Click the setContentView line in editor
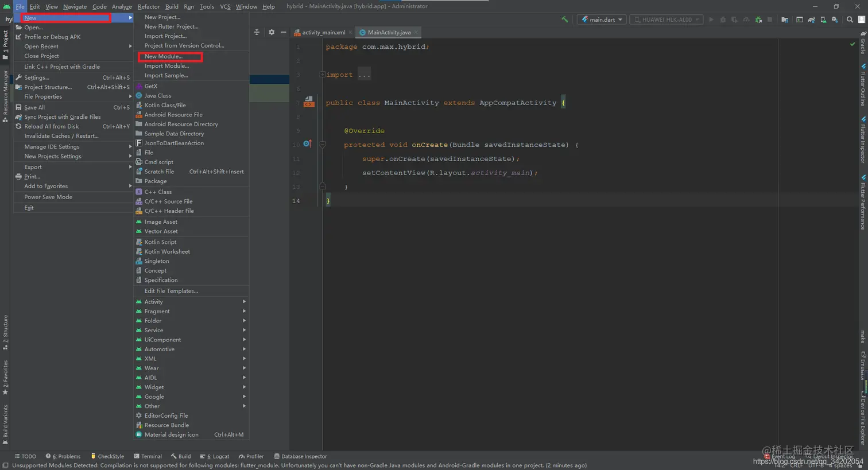This screenshot has height=470, width=868. (x=449, y=173)
